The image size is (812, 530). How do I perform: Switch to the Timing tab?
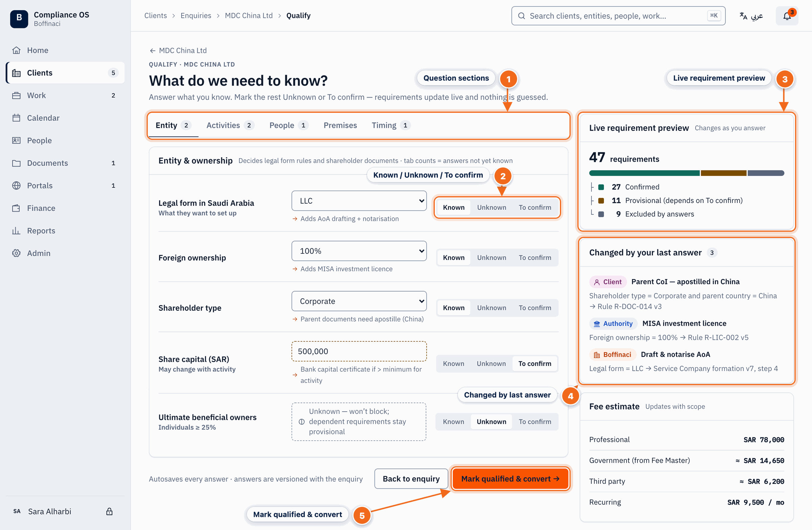pos(391,125)
